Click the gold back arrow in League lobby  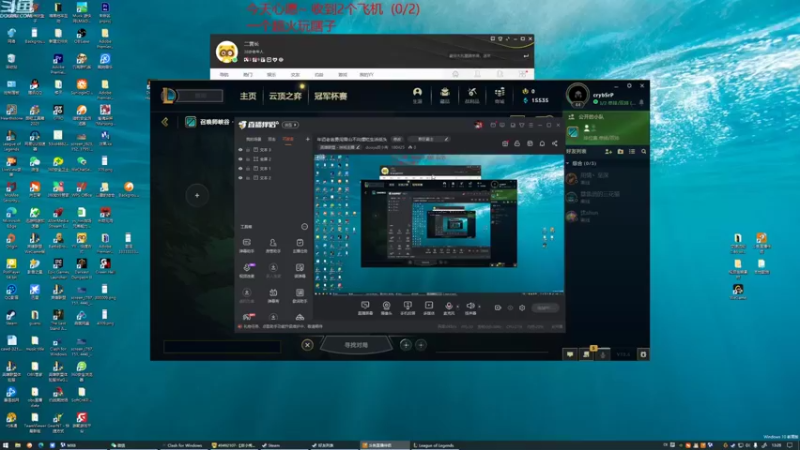click(x=165, y=122)
